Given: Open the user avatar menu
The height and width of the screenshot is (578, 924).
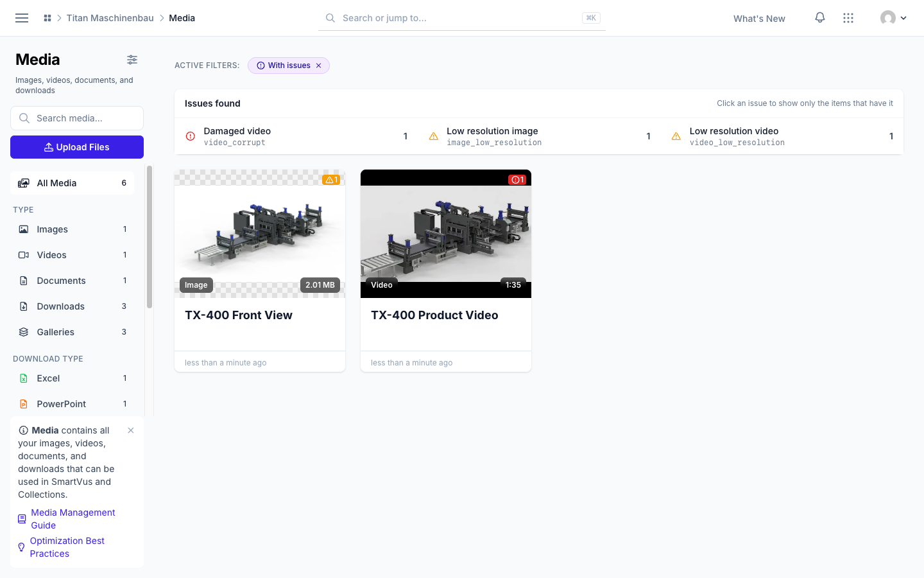Looking at the screenshot, I should [x=893, y=18].
